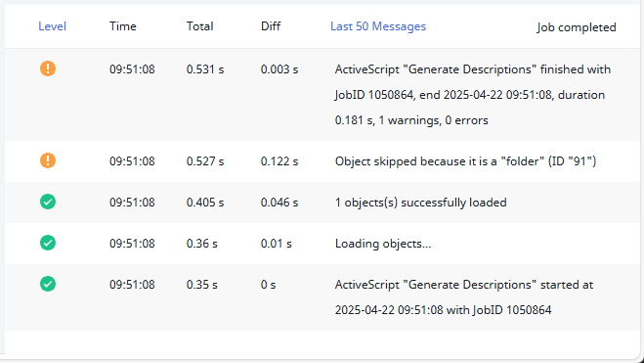The width and height of the screenshot is (644, 363).
Task: Select the "1 objects(s) successfully loaded" message
Action: tap(420, 203)
